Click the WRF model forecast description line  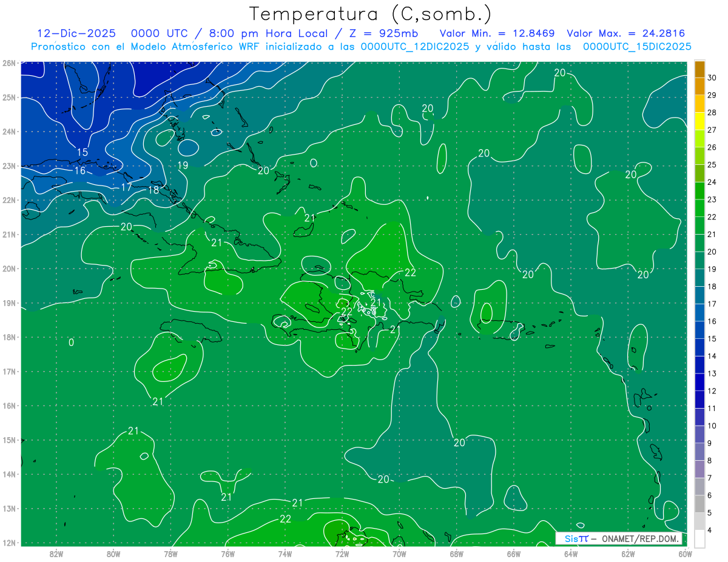tap(361, 47)
